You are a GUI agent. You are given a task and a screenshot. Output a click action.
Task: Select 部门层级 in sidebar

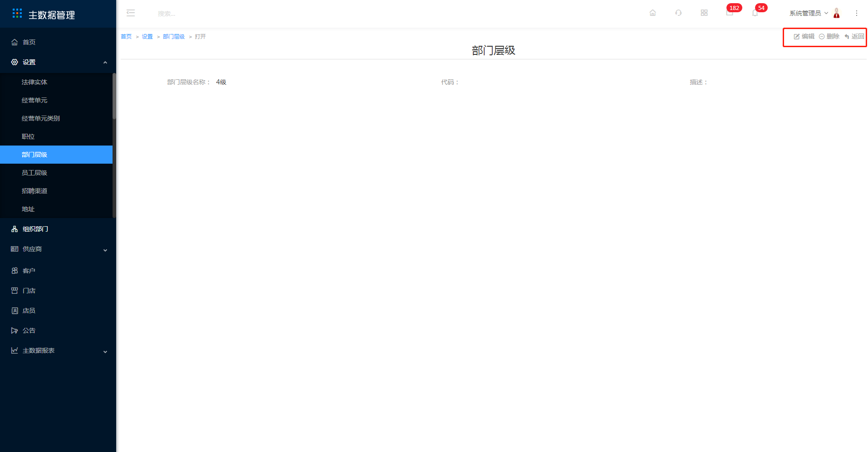56,155
